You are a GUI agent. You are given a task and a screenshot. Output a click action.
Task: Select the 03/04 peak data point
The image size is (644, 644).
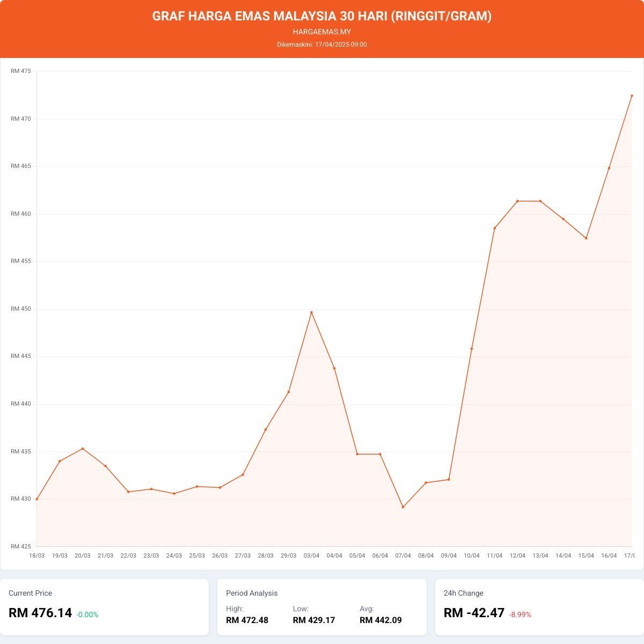tap(311, 312)
